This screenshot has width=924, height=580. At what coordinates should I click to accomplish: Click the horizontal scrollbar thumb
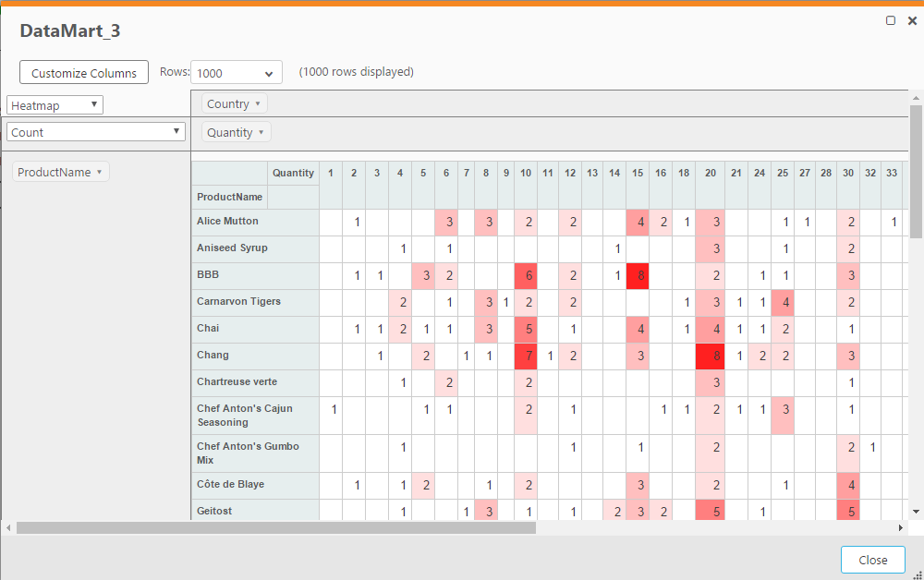point(275,528)
